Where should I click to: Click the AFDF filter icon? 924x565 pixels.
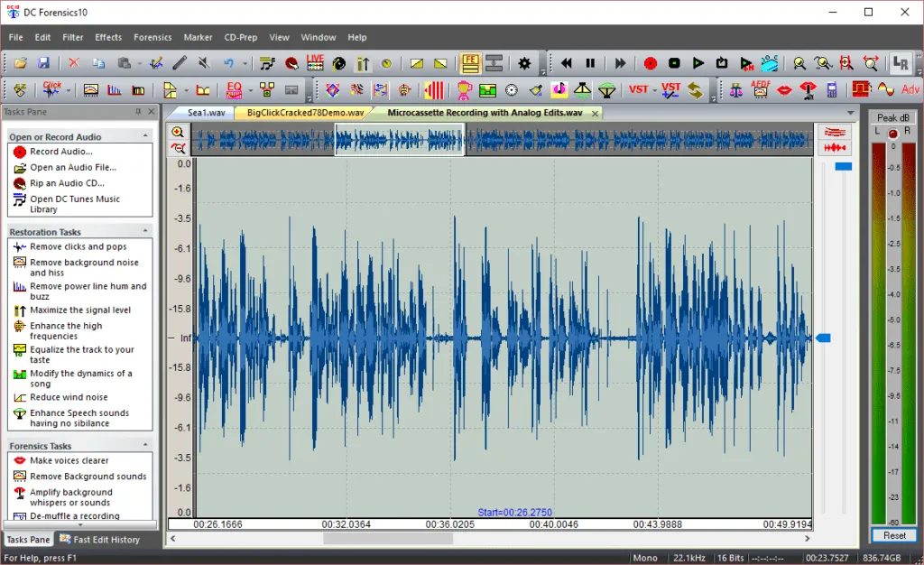click(760, 89)
